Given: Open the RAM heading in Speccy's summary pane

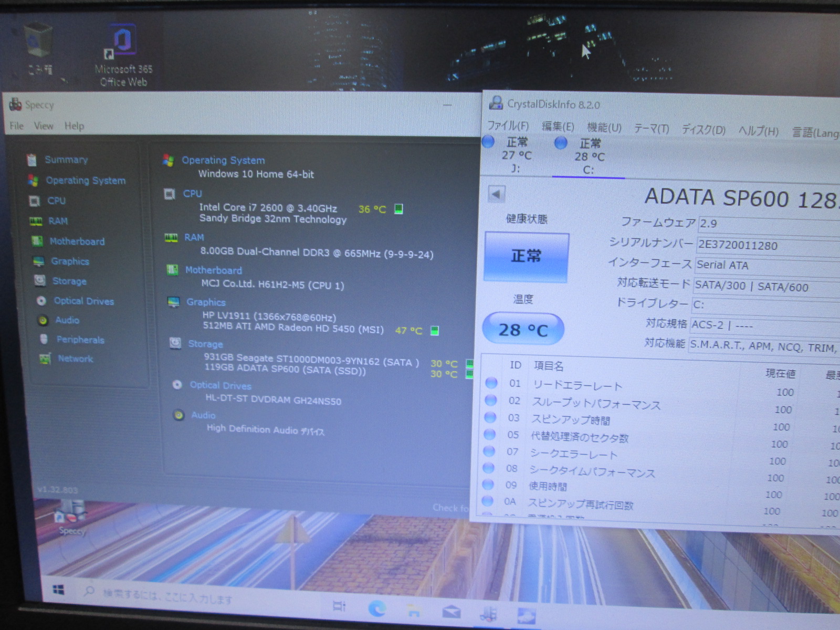Looking at the screenshot, I should coord(194,237).
